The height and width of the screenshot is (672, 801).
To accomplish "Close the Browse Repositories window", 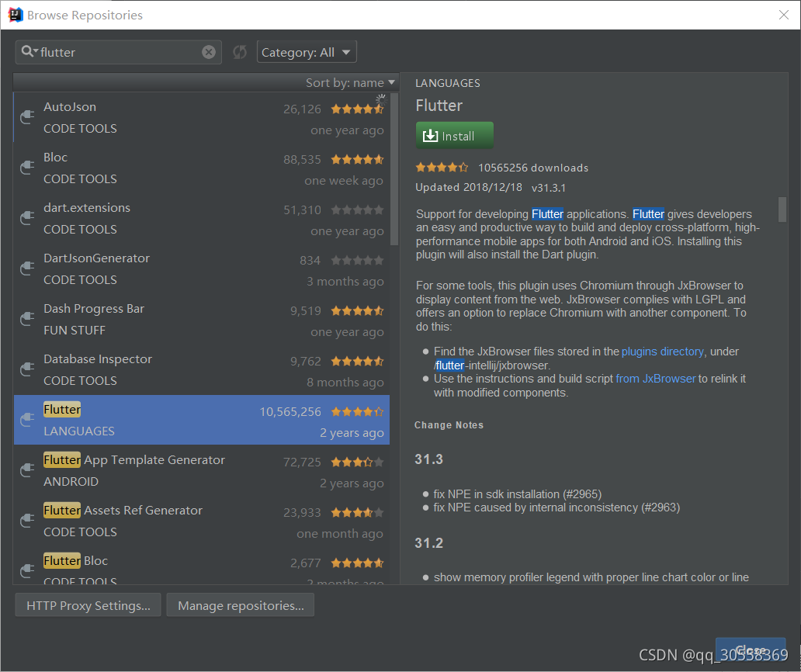I will 784,15.
